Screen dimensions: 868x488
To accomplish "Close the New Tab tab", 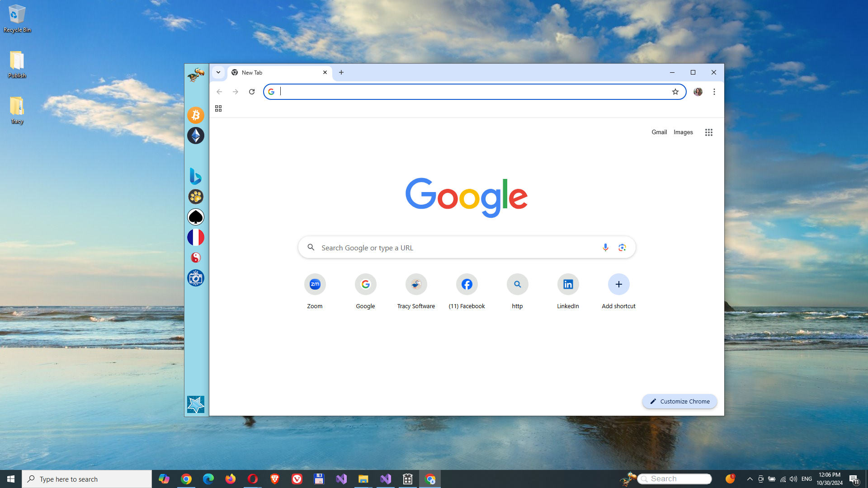I will pyautogui.click(x=325, y=72).
